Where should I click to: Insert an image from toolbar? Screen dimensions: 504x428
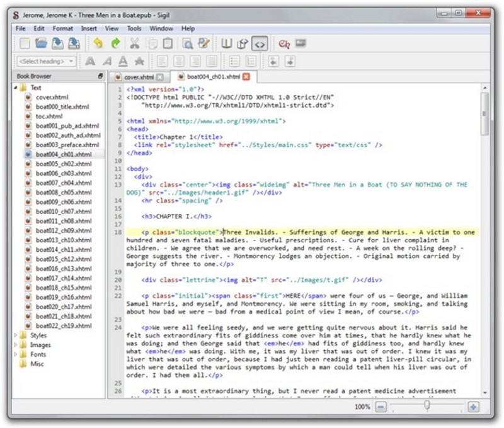tap(301, 43)
